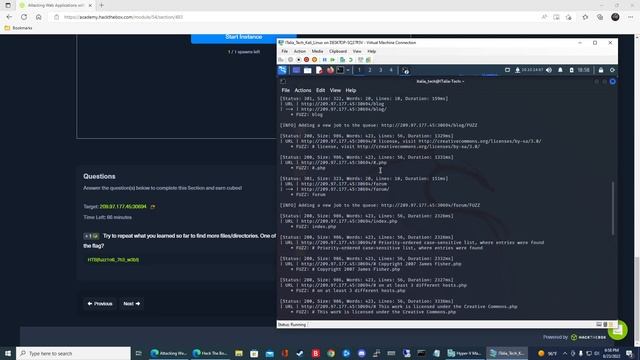The height and width of the screenshot is (360, 640).
Task: Open the terminal Help menu
Action: point(351,90)
